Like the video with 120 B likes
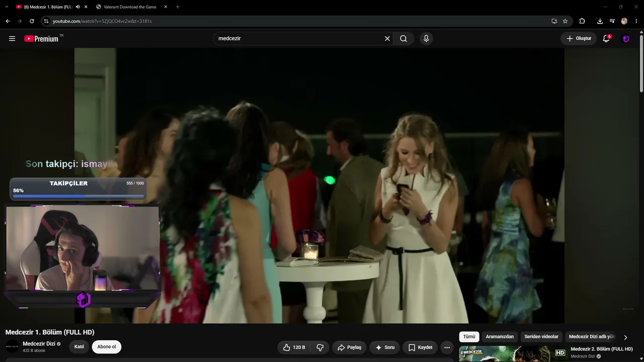Screen dimensions: 644x362 [294, 347]
